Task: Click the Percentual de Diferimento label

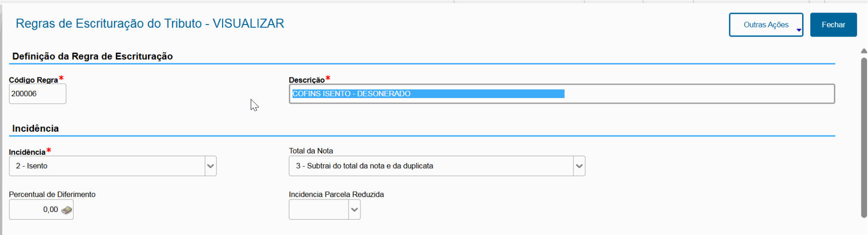Action: pos(52,195)
